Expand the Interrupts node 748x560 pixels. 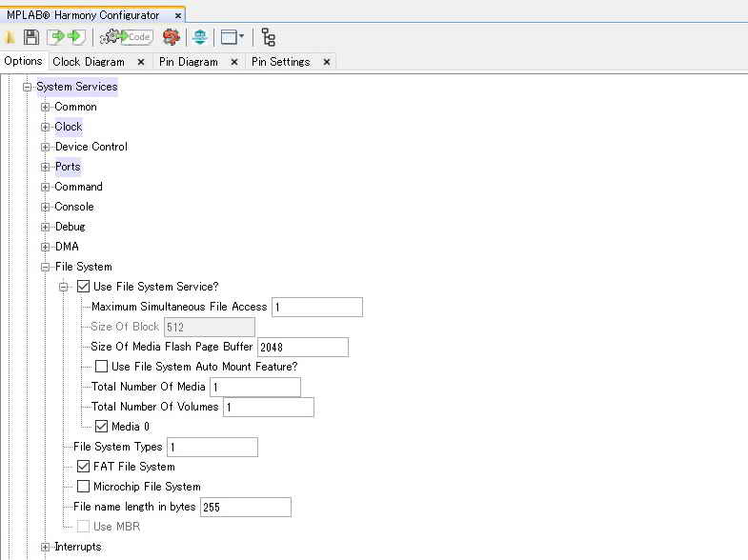click(45, 547)
